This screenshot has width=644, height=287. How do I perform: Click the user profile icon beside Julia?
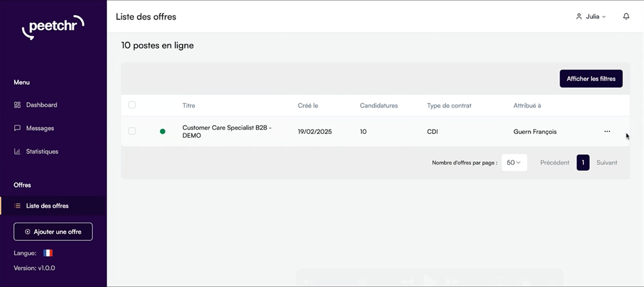click(579, 16)
